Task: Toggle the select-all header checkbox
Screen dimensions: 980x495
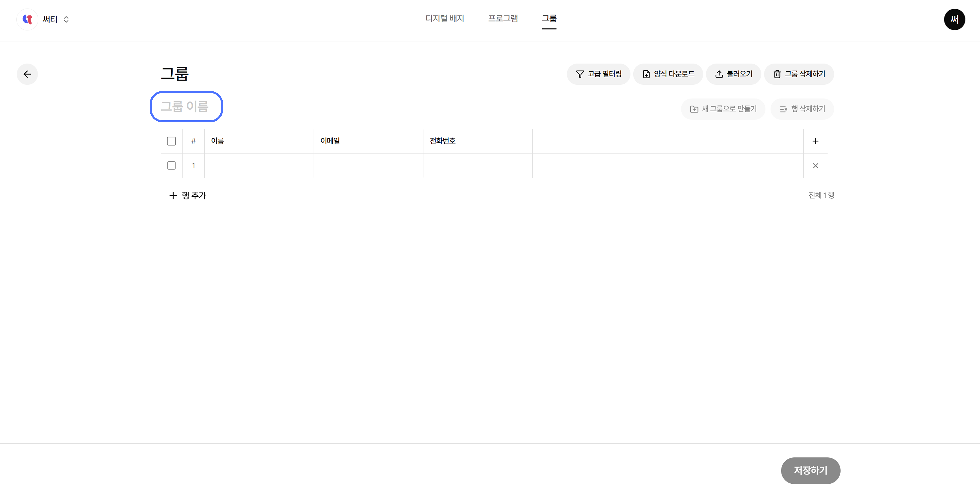Action: tap(172, 141)
